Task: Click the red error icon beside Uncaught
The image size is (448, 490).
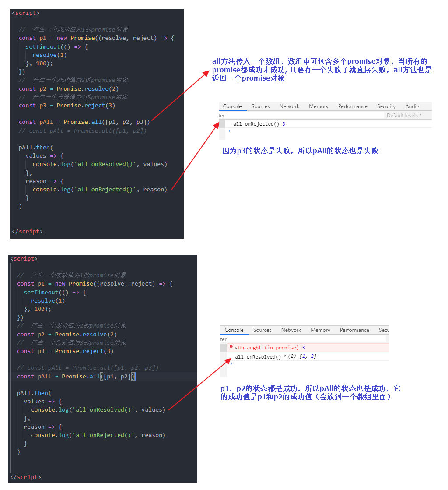Action: pyautogui.click(x=231, y=346)
